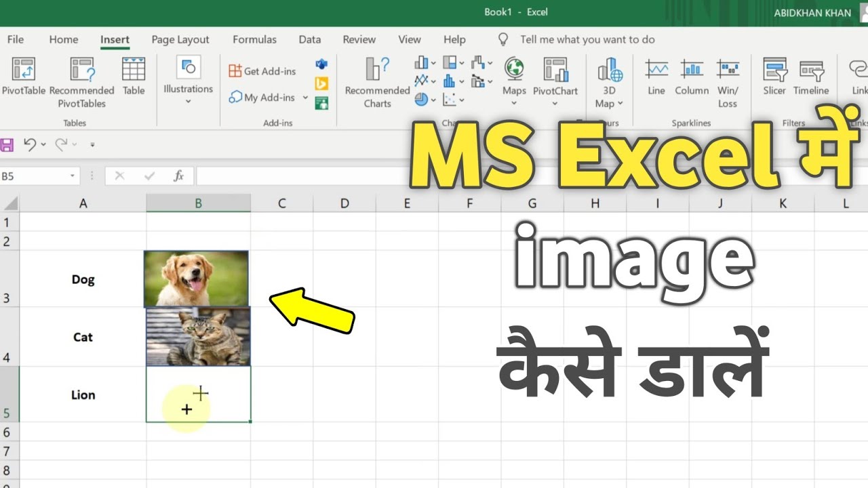Insert a Table
The height and width of the screenshot is (488, 868).
coord(134,77)
